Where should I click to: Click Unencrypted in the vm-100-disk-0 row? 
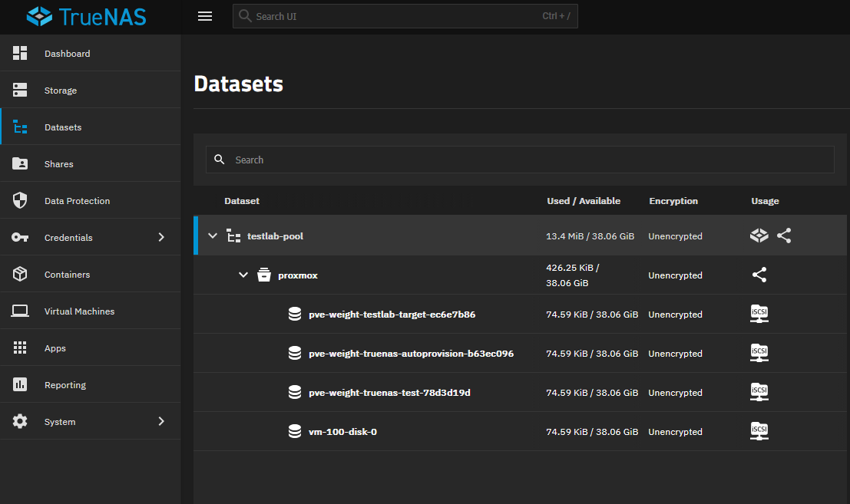pos(675,432)
